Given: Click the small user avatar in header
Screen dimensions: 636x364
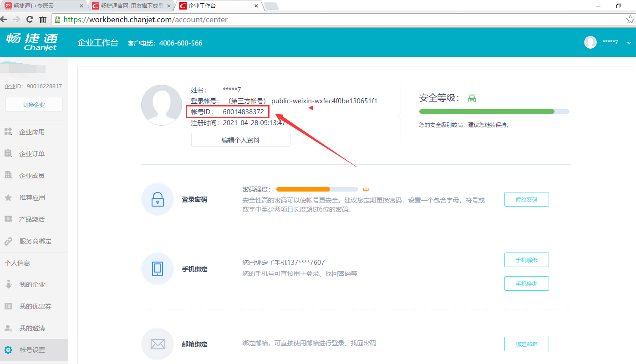Looking at the screenshot, I should pos(590,42).
